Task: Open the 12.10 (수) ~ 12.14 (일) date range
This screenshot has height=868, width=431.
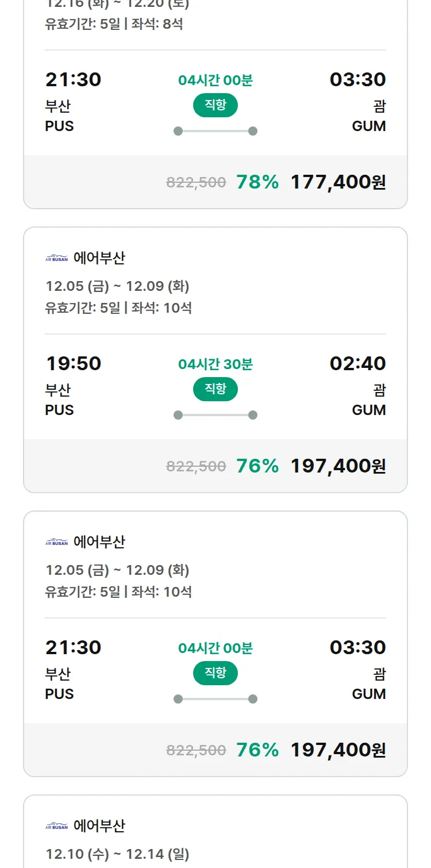Action: click(x=117, y=854)
